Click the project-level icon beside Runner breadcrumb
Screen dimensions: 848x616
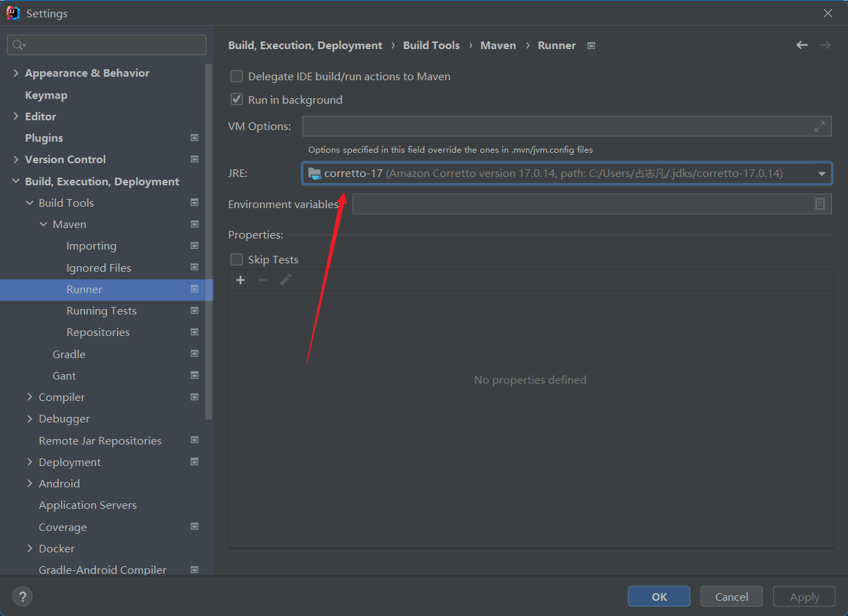[591, 46]
